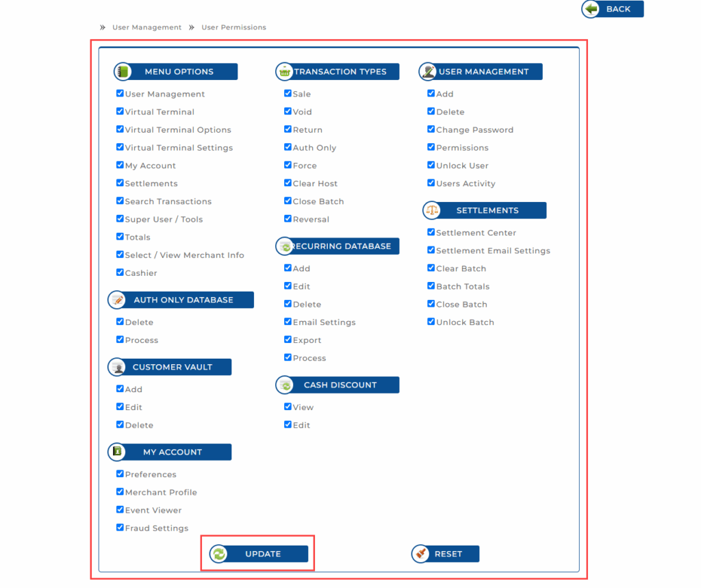The image size is (701, 588).
Task: Toggle the Auth Only transaction checkbox
Action: pos(288,147)
